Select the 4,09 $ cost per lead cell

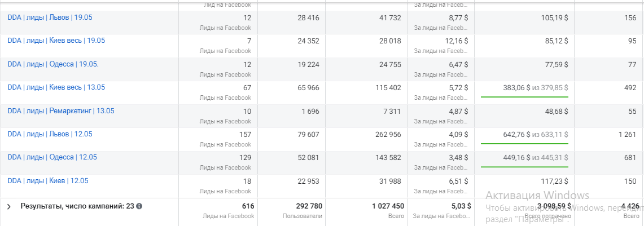coord(457,134)
